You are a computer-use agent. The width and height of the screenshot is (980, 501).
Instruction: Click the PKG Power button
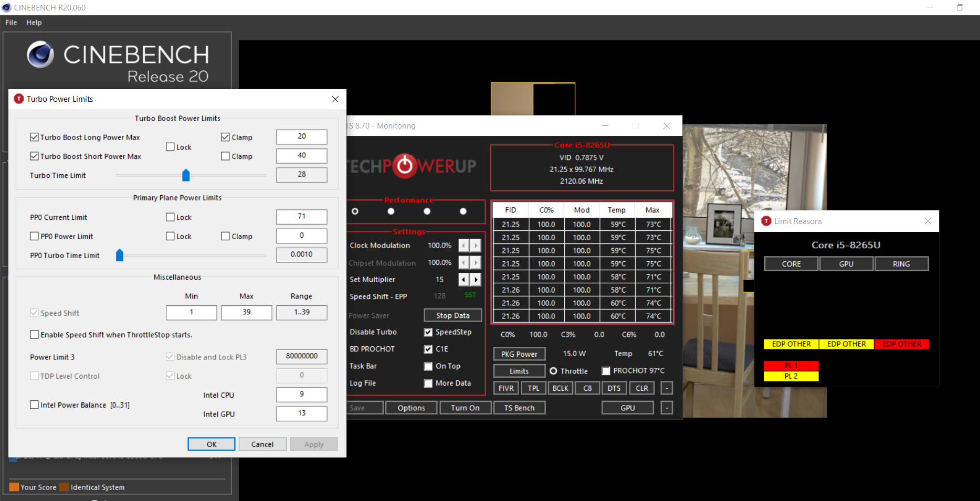519,354
